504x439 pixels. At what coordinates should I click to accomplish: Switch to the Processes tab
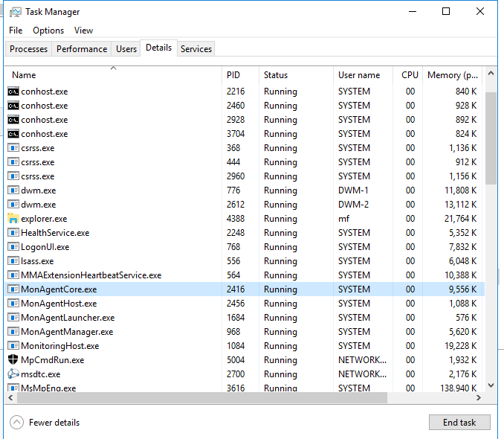coord(28,49)
